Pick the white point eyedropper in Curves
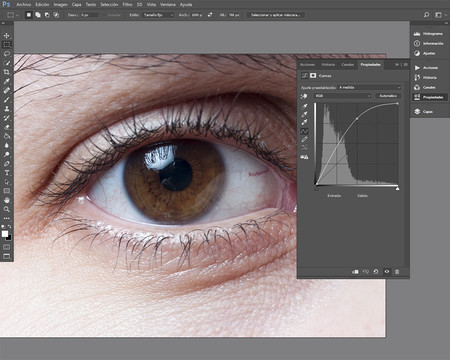Screen dimensions: 450x360 point(304,122)
